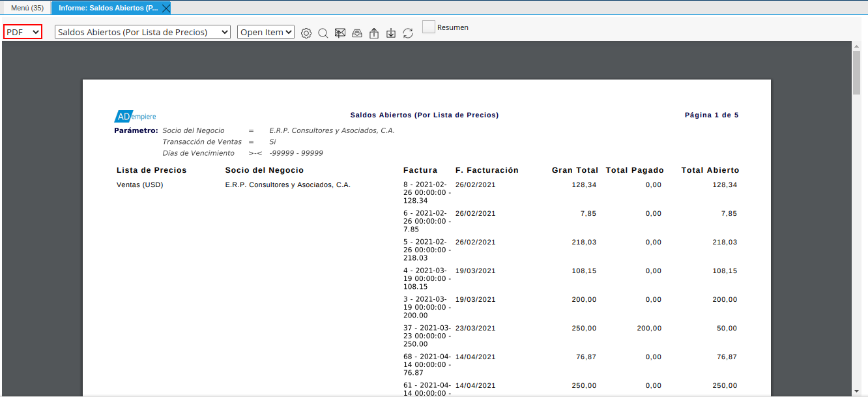Click the export upload icon
Screen dimensions: 868x397
point(374,33)
